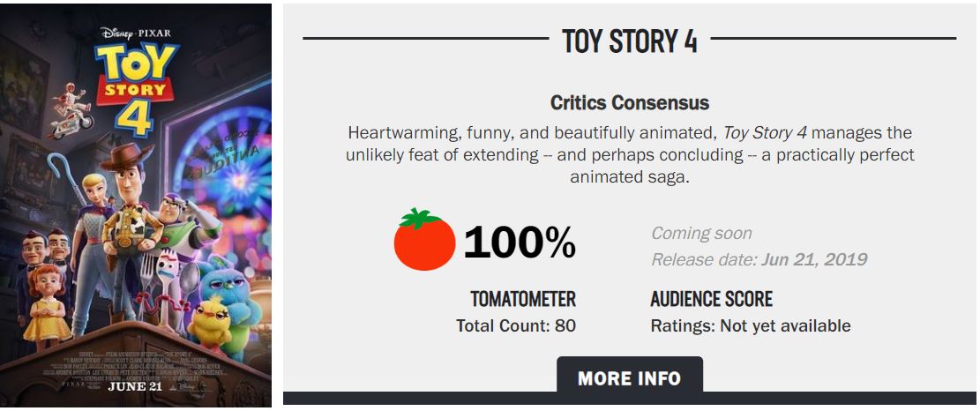This screenshot has height=411, width=980.
Task: Select the 100% Tomatometer score
Action: (520, 242)
